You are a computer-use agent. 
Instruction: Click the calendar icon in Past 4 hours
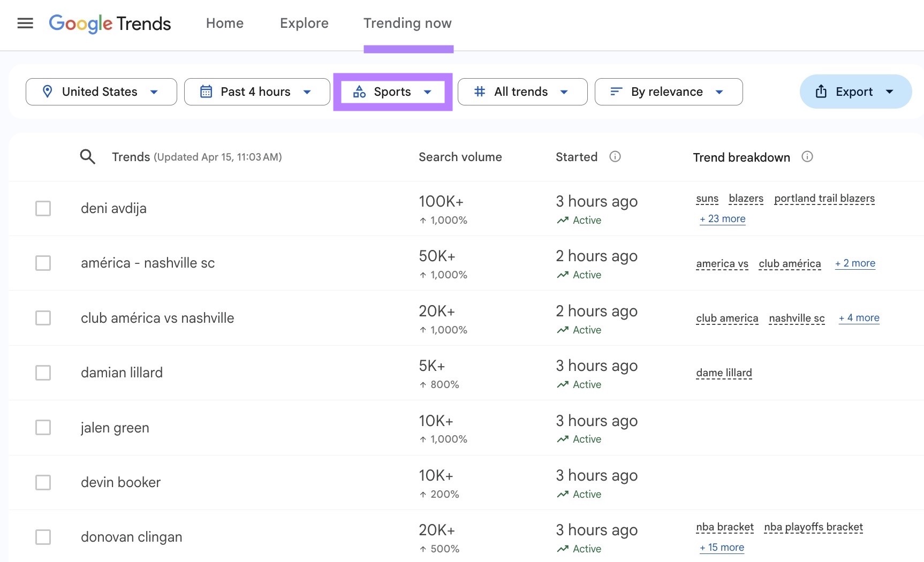206,92
